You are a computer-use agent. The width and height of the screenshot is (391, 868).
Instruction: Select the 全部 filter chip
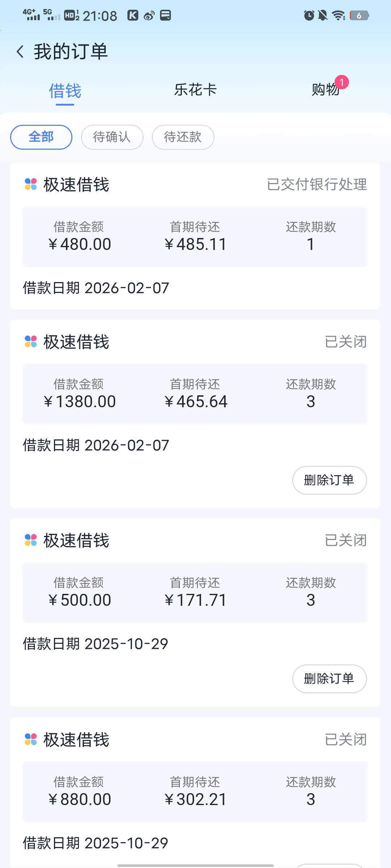[x=41, y=137]
